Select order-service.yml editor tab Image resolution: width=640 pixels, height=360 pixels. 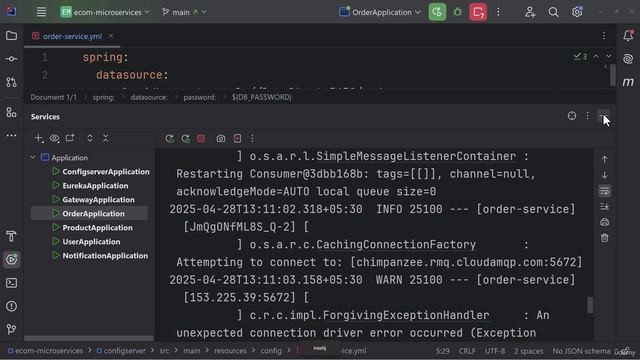point(72,36)
